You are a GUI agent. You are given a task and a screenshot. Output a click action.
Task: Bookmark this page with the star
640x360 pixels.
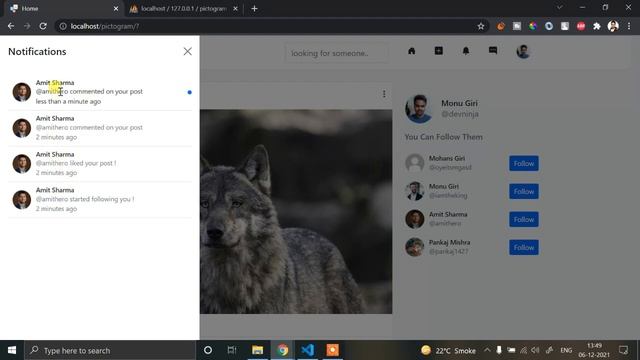click(x=481, y=26)
